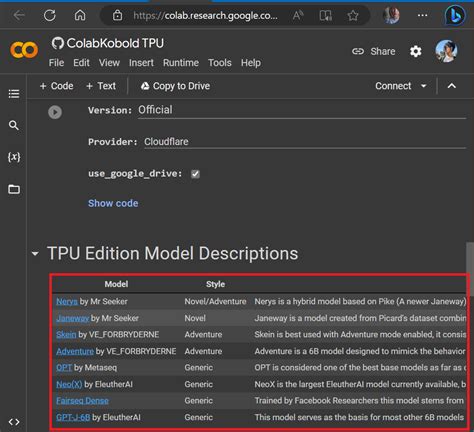Open find and replace search icon

14,125
